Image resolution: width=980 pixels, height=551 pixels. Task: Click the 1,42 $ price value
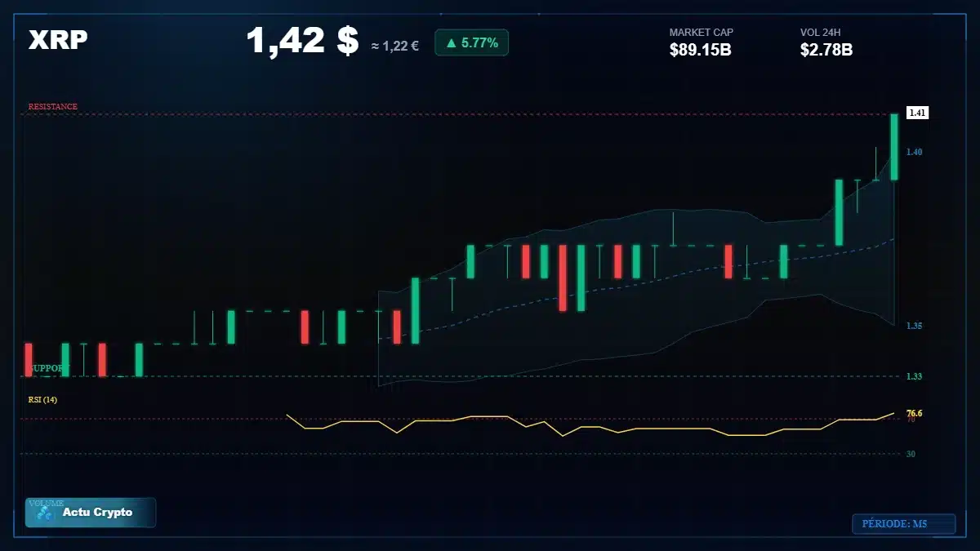coord(302,40)
